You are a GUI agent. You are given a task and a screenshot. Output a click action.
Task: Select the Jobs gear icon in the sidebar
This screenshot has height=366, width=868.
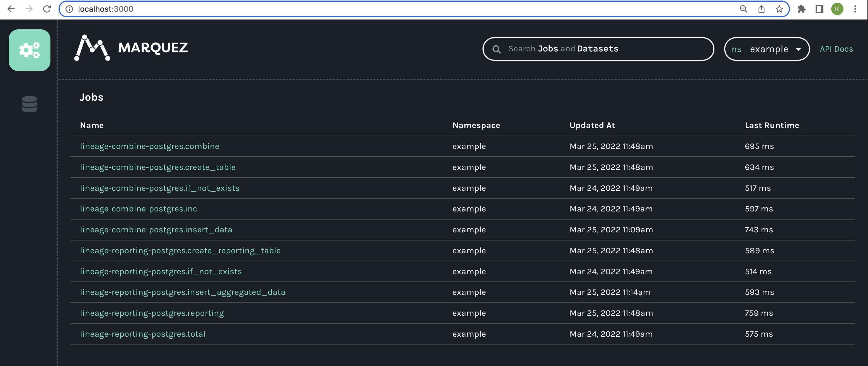tap(29, 50)
